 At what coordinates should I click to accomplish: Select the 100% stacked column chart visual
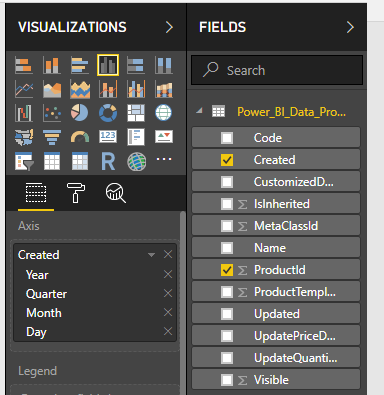coord(164,65)
